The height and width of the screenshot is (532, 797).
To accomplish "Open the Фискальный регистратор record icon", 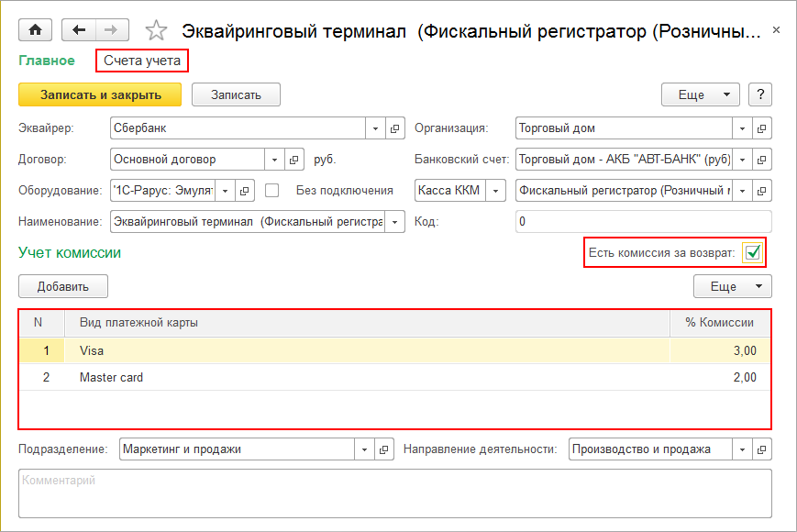I will [x=762, y=191].
